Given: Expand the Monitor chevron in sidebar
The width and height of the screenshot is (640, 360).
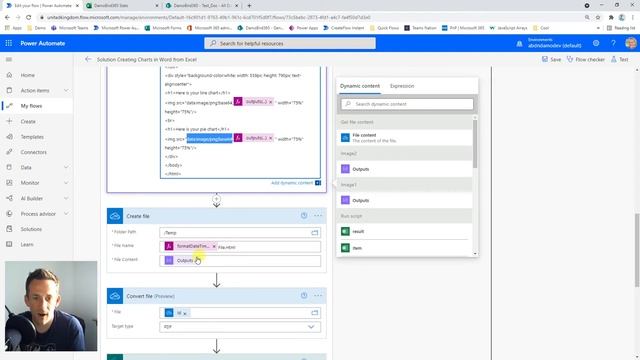Looking at the screenshot, I should (x=66, y=183).
